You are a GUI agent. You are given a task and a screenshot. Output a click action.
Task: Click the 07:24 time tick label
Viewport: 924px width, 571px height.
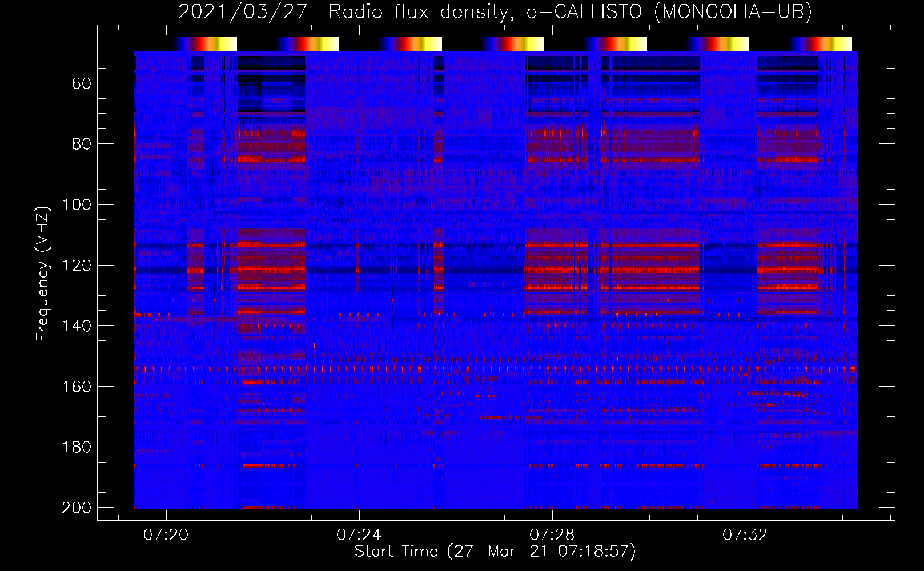(359, 535)
